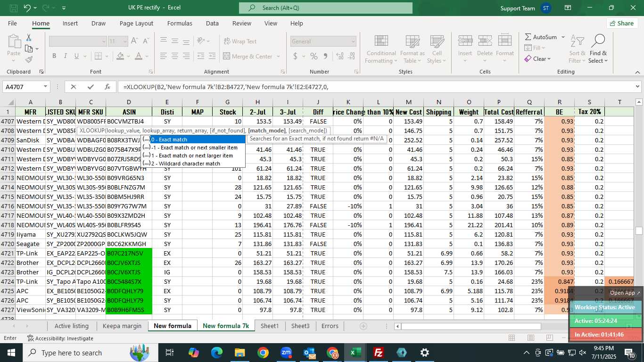This screenshot has width=644, height=362.
Task: Click into the formula bar text
Action: click(375, 87)
